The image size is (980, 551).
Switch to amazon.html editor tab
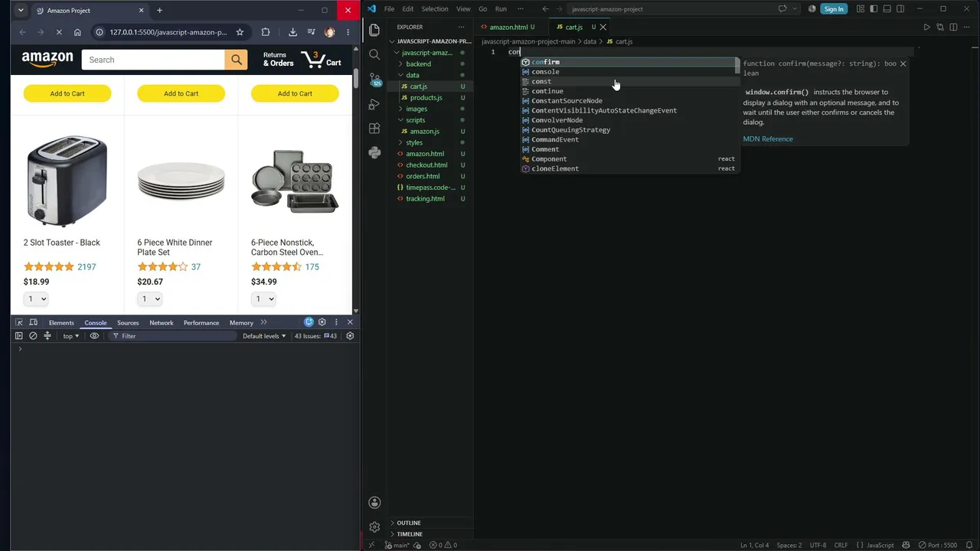pyautogui.click(x=508, y=28)
